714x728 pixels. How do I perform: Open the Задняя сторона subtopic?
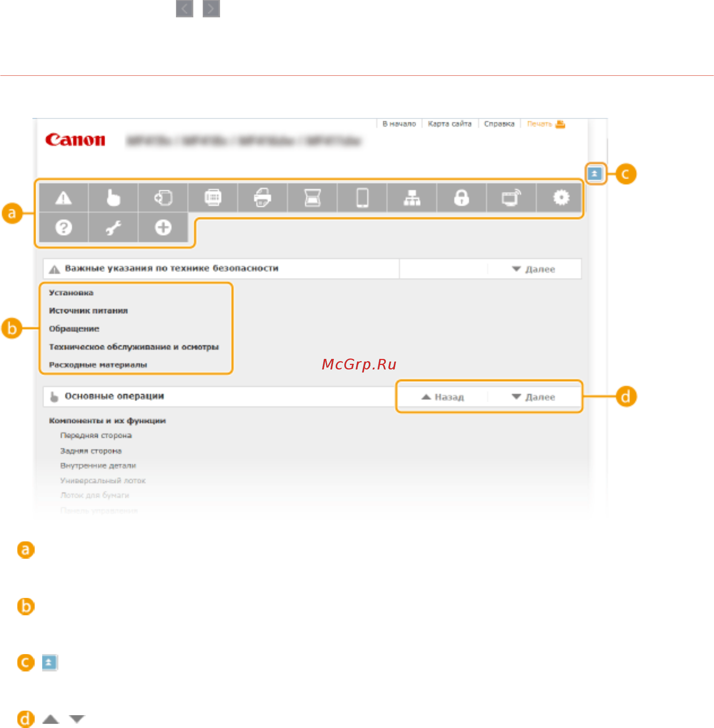coord(91,451)
